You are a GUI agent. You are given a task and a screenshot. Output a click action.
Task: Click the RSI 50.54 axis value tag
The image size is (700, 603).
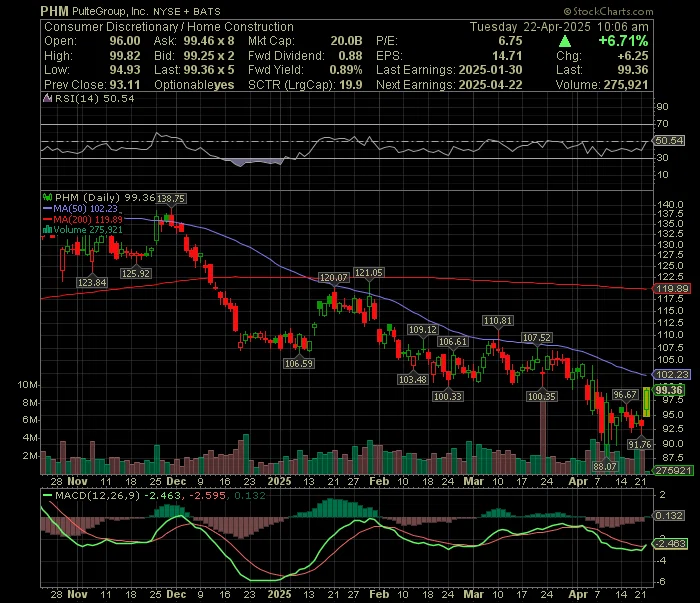tap(669, 141)
